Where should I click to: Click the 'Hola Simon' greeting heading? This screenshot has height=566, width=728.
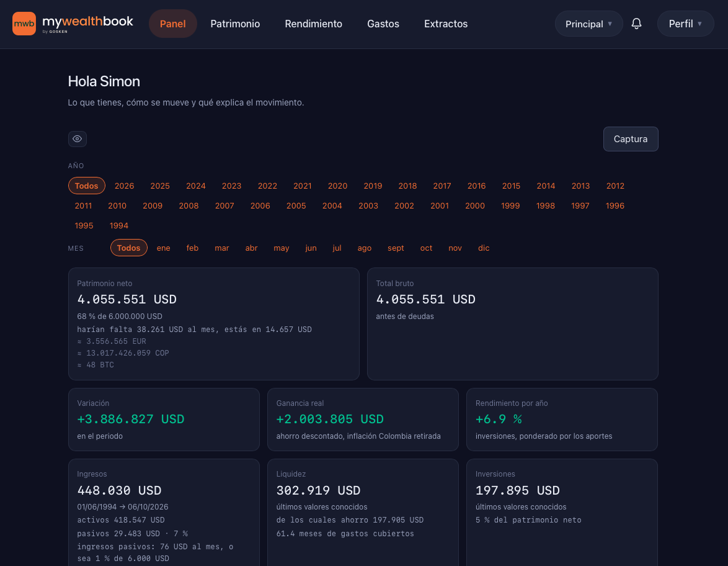(x=104, y=81)
